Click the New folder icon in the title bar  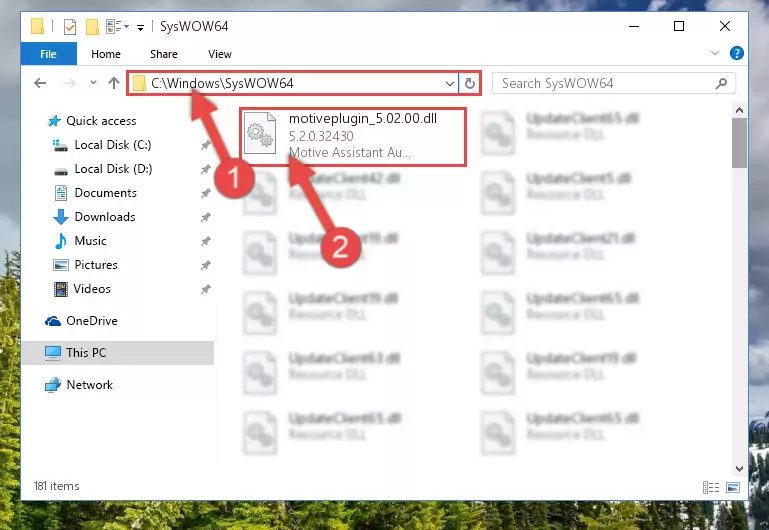pos(92,26)
